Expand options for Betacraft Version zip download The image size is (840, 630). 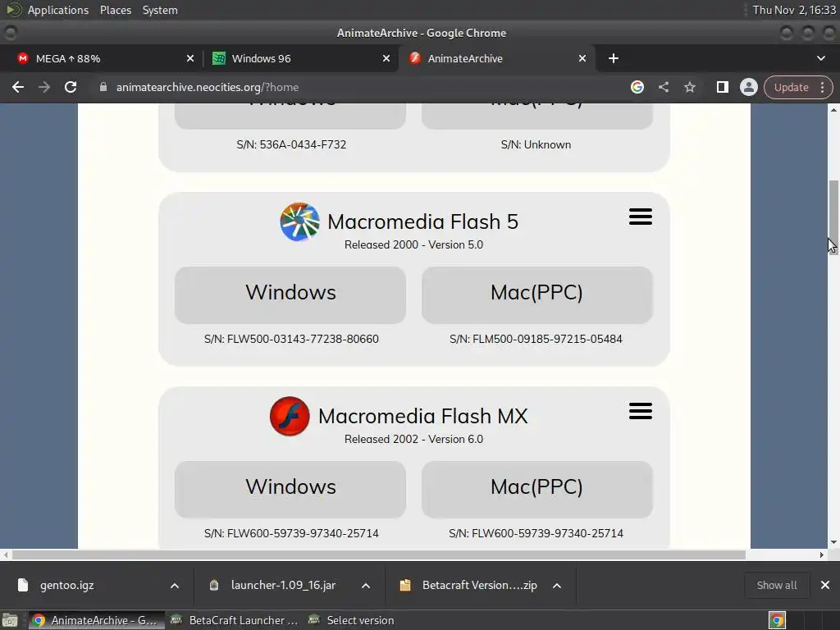557,586
